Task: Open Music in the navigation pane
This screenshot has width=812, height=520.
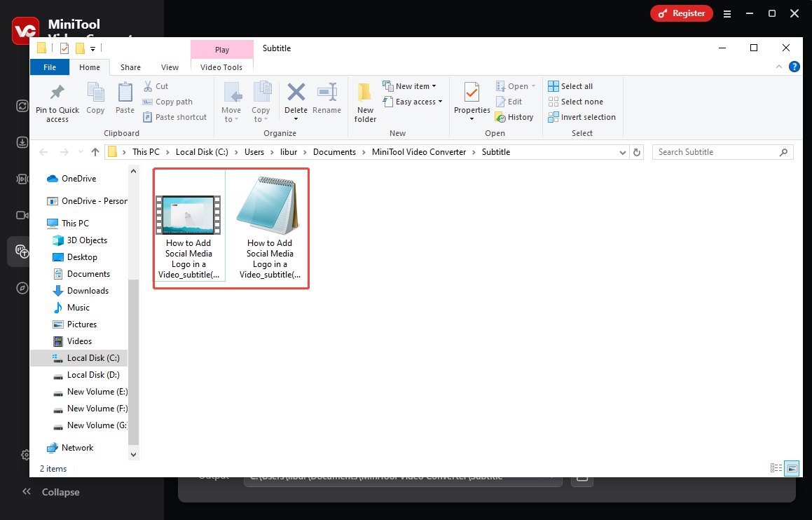Action: coord(71,308)
